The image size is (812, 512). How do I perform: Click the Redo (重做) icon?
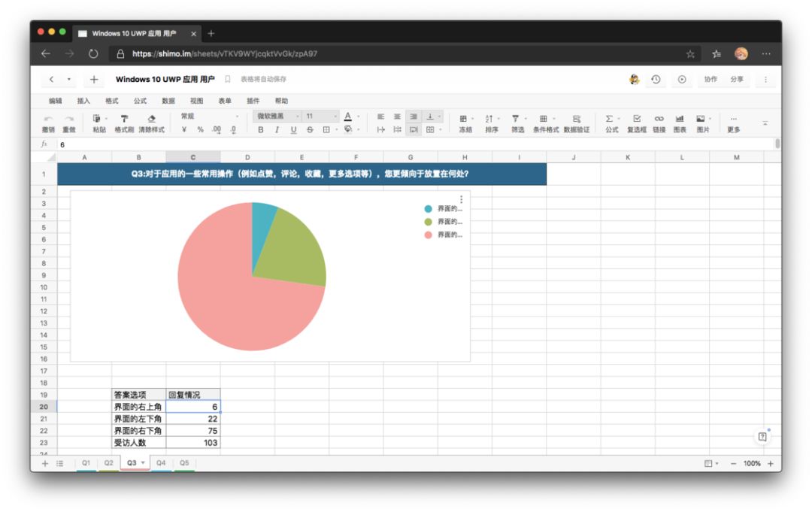click(69, 119)
